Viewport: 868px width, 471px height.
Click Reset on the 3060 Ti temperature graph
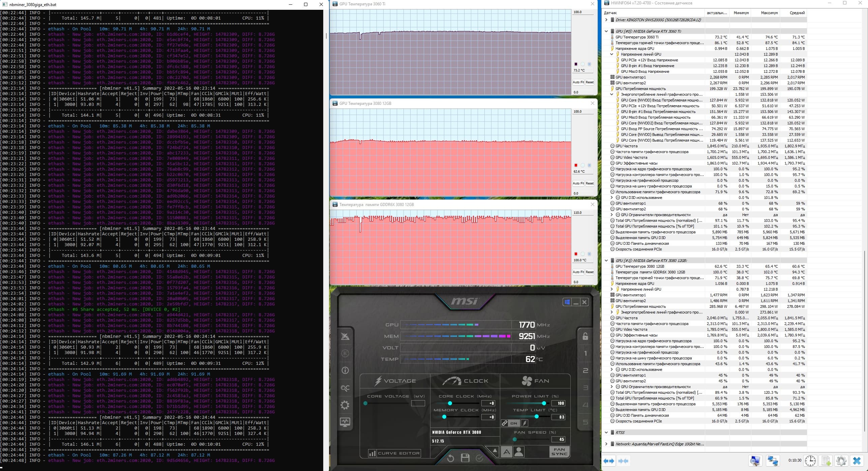590,82
